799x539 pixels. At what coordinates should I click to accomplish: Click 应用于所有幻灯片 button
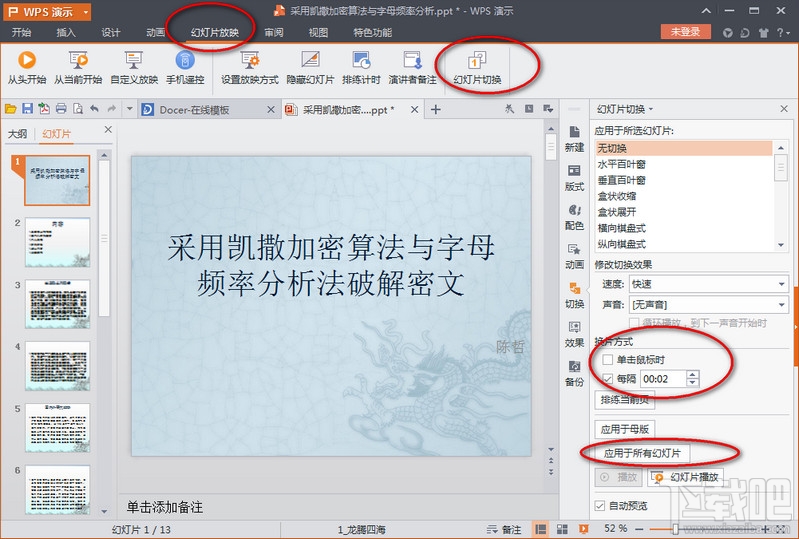[x=642, y=453]
